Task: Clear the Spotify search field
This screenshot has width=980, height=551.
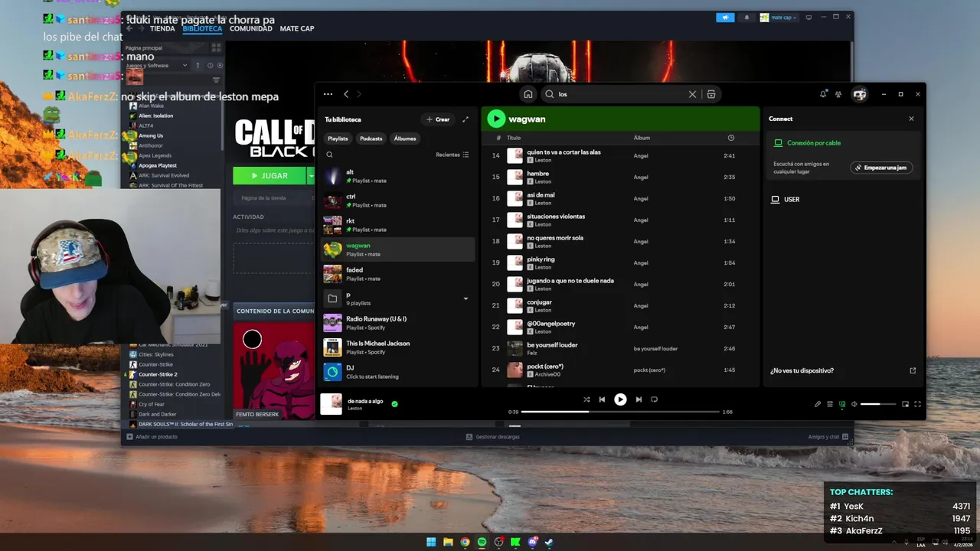Action: [x=692, y=94]
